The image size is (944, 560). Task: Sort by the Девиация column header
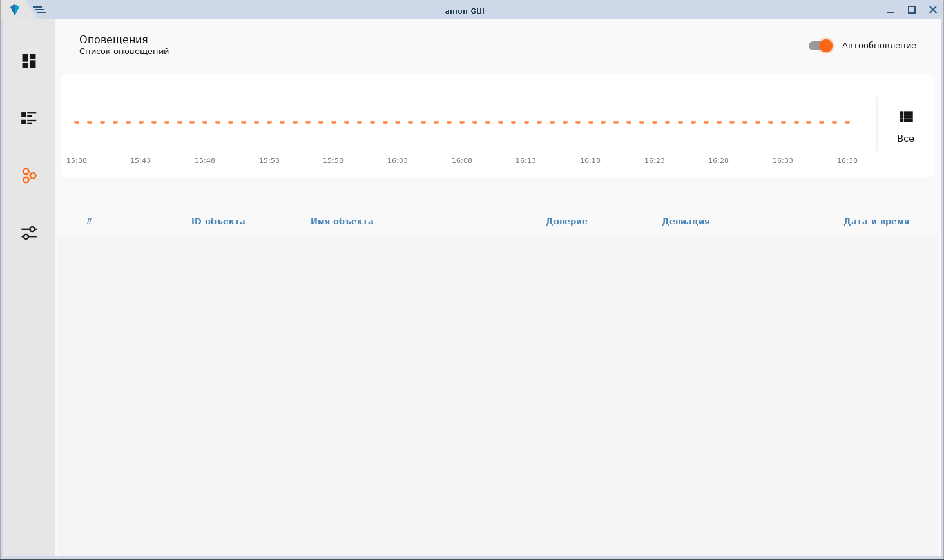click(686, 221)
